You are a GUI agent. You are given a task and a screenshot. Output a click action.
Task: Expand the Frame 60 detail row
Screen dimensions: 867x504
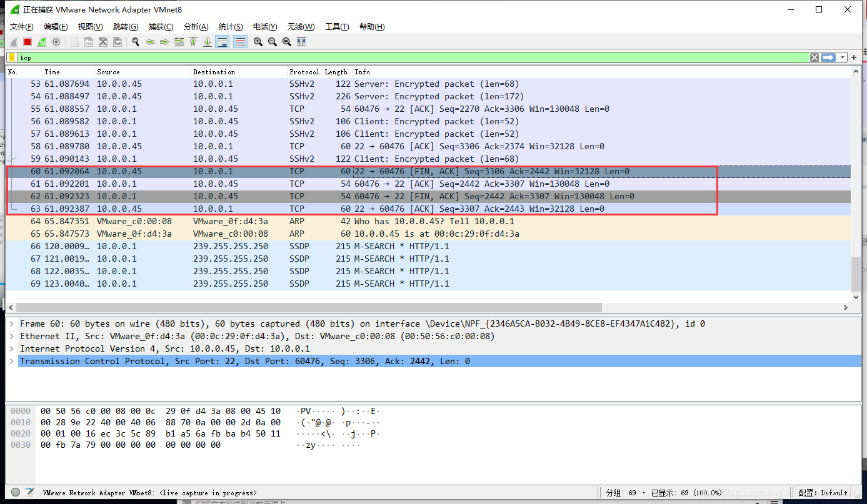coord(12,324)
